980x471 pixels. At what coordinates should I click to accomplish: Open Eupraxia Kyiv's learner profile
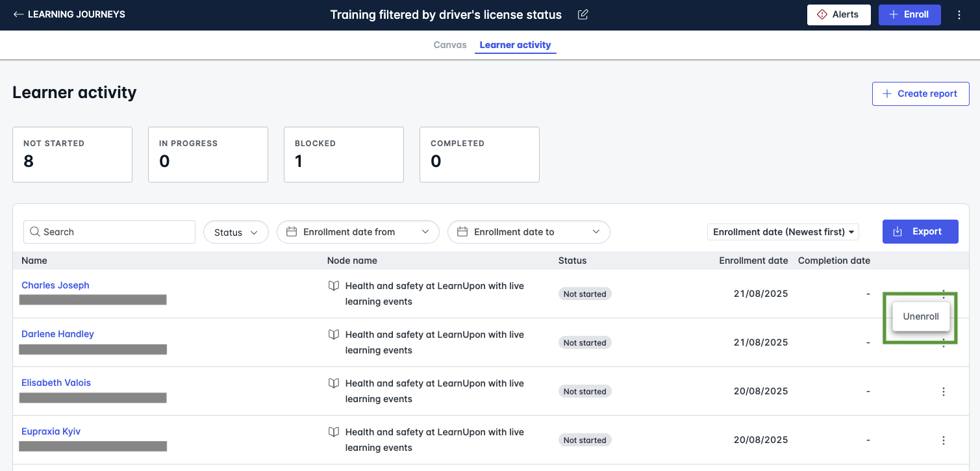[51, 431]
